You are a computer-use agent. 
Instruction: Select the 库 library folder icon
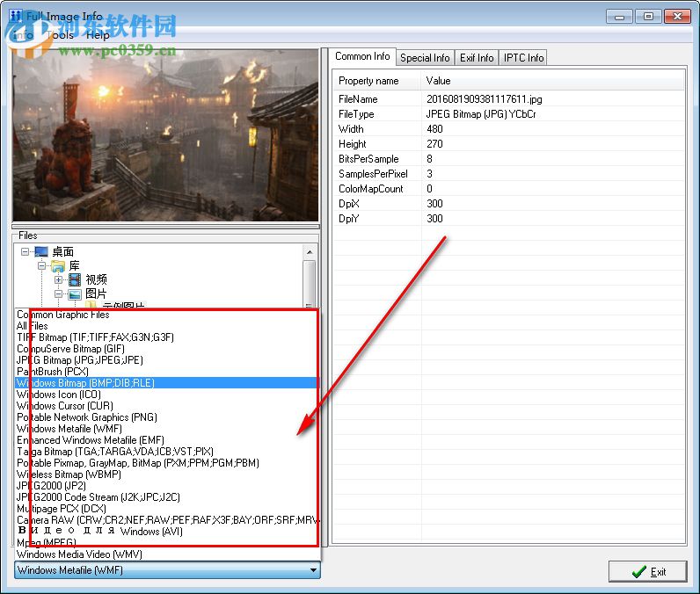58,266
